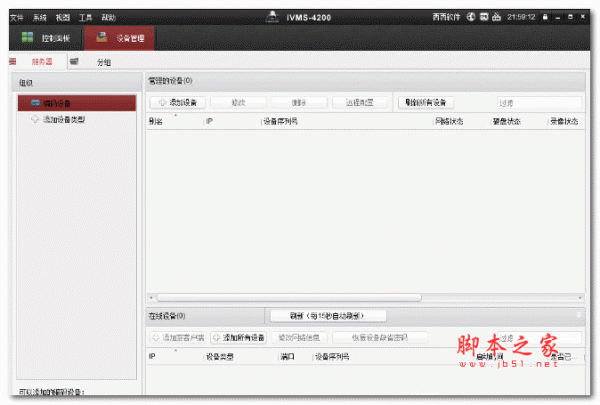Click the red server tab icon
This screenshot has width=600, height=405.
click(13, 61)
